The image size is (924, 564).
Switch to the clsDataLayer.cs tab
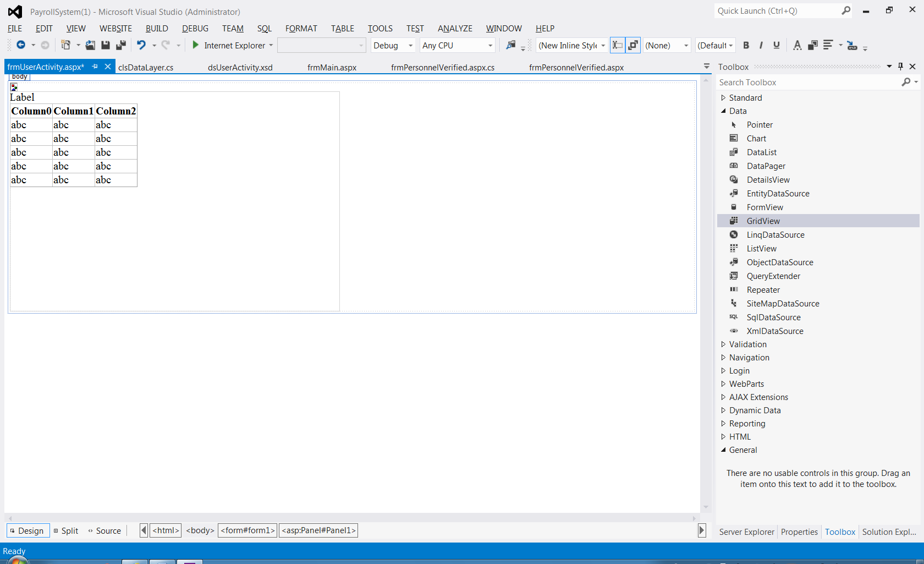tap(146, 67)
